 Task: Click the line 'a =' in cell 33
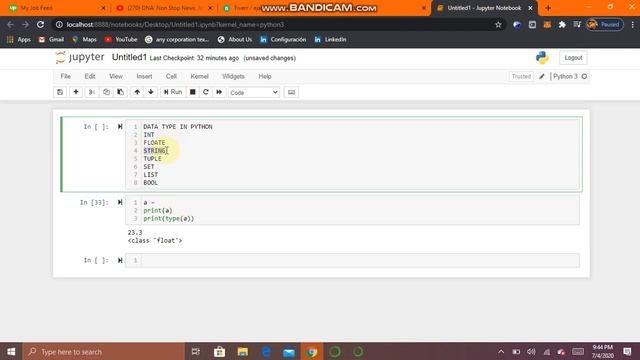coord(149,202)
